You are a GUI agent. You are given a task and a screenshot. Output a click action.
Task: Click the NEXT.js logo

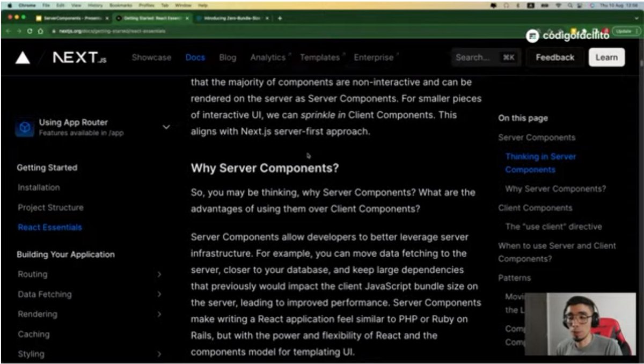[x=79, y=57]
